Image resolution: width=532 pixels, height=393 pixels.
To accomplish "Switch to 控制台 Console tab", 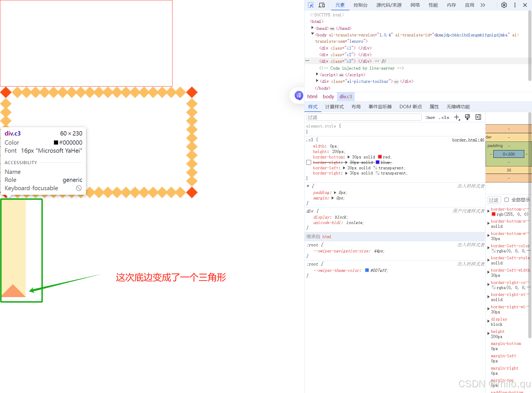I will [360, 5].
